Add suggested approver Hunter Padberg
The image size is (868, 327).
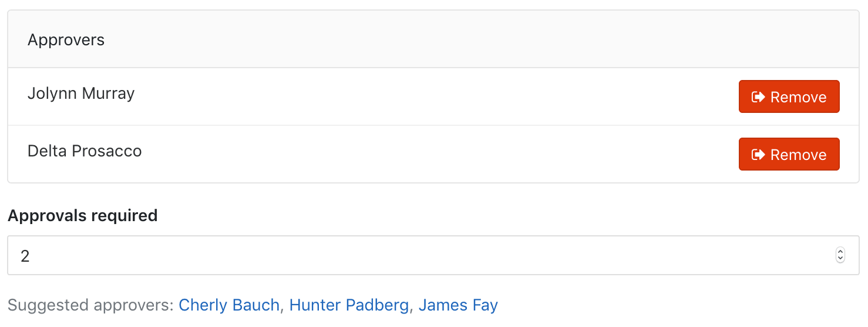tap(349, 305)
